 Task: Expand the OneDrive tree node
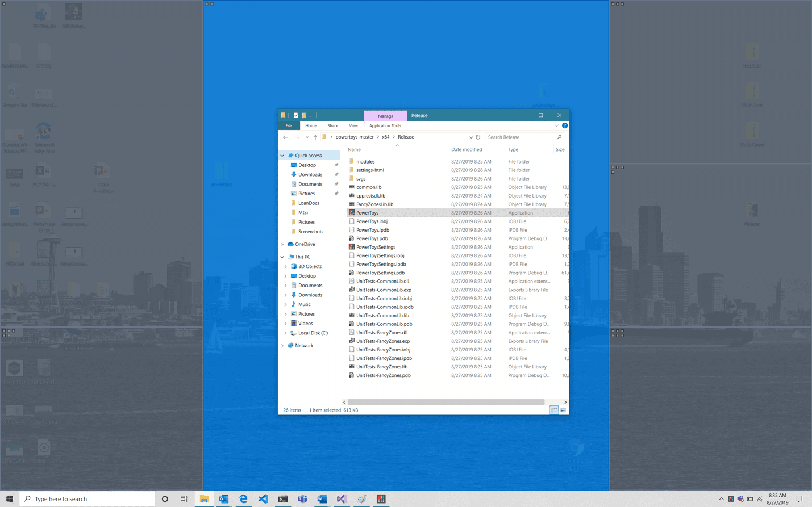(281, 244)
